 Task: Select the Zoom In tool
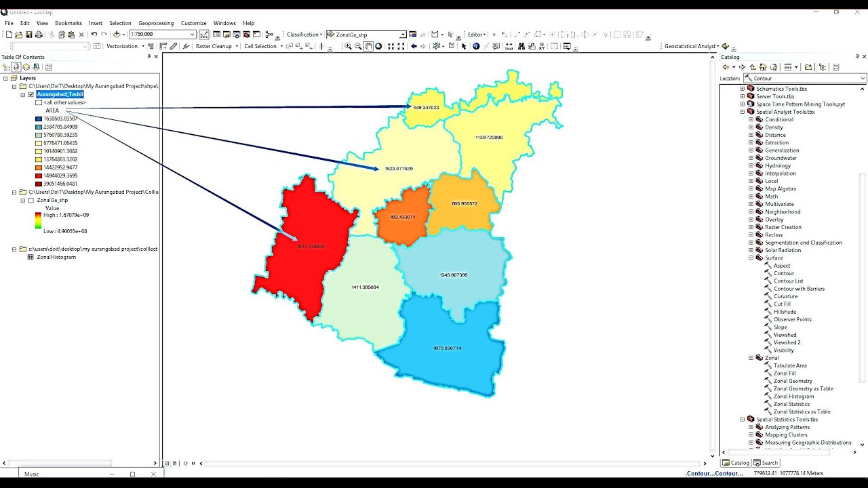click(x=348, y=46)
